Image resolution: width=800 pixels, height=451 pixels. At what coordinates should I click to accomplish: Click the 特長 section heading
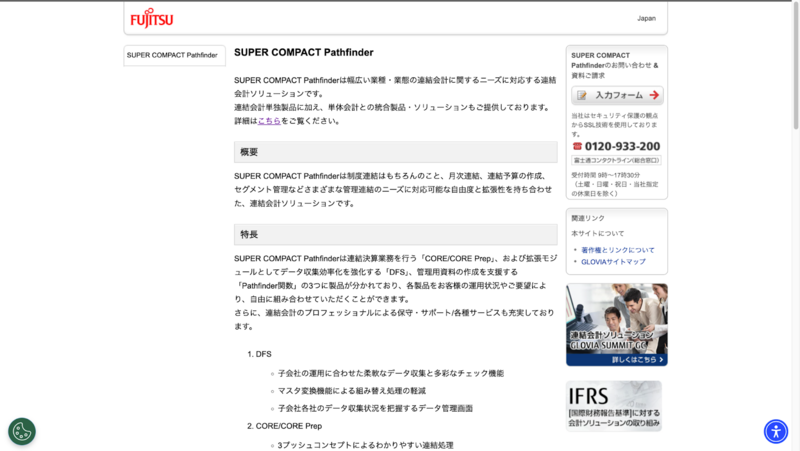click(x=248, y=234)
